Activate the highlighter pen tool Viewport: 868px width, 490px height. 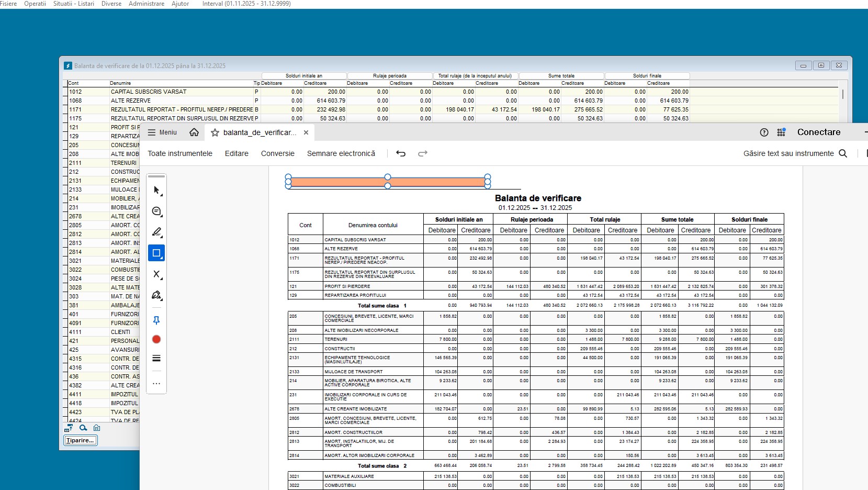click(x=156, y=232)
